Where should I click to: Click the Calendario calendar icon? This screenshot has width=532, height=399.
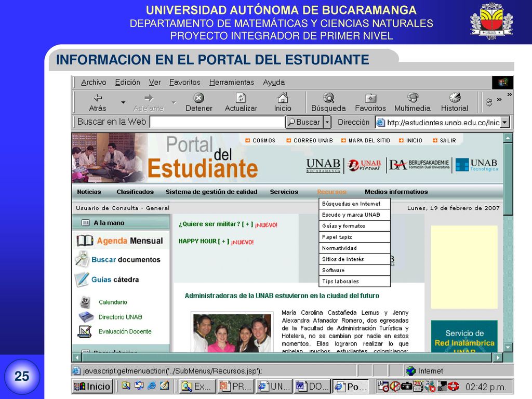click(x=85, y=301)
